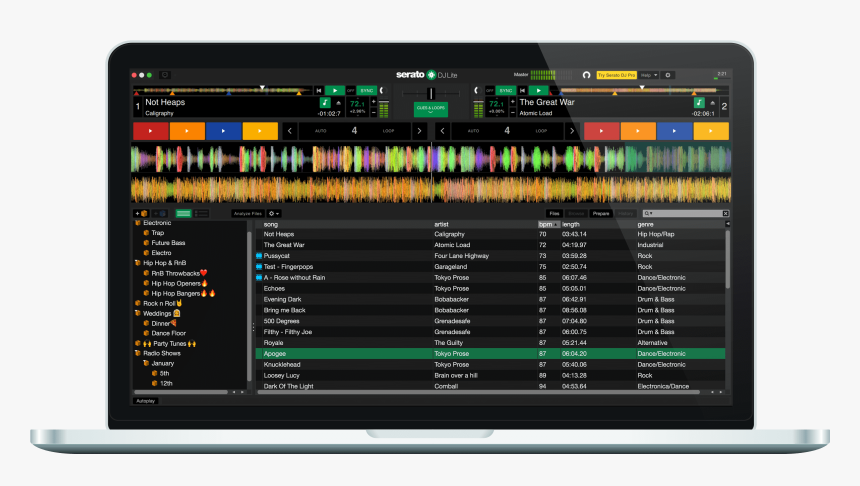Image resolution: width=860 pixels, height=486 pixels.
Task: Sort library by bpm column
Action: coord(548,224)
